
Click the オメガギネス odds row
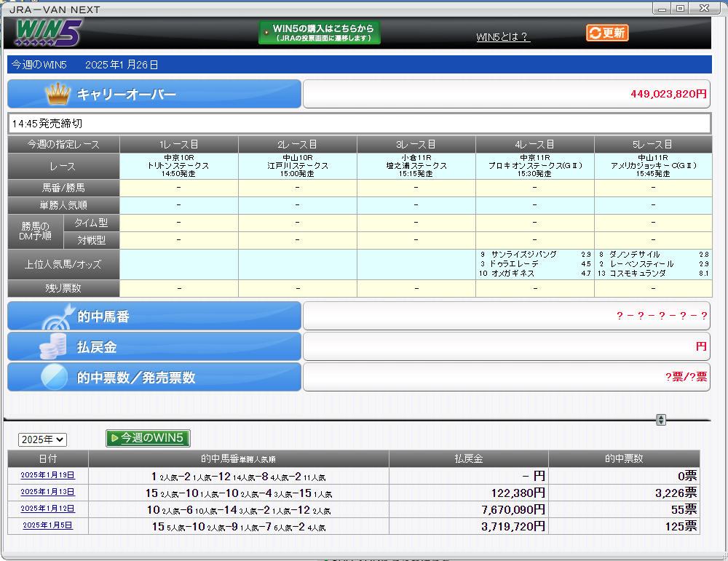[535, 274]
